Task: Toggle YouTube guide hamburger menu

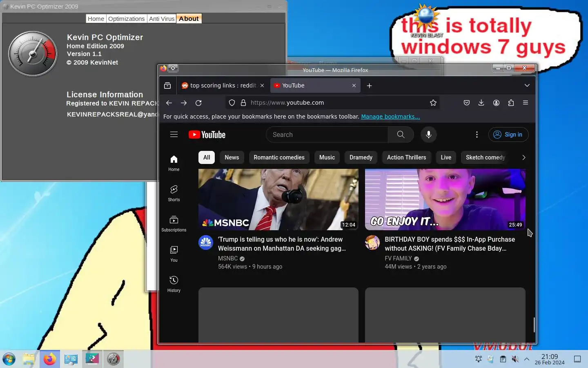Action: 174,135
